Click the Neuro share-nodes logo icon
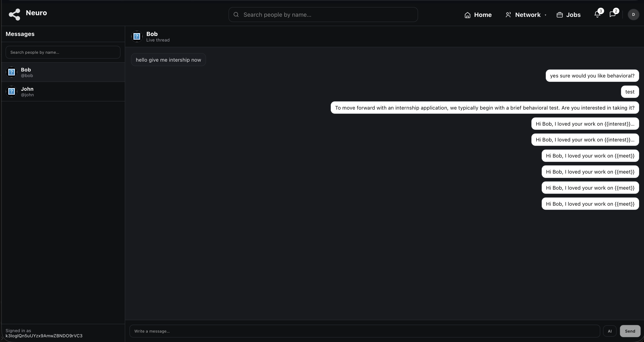644x342 pixels. pyautogui.click(x=15, y=15)
